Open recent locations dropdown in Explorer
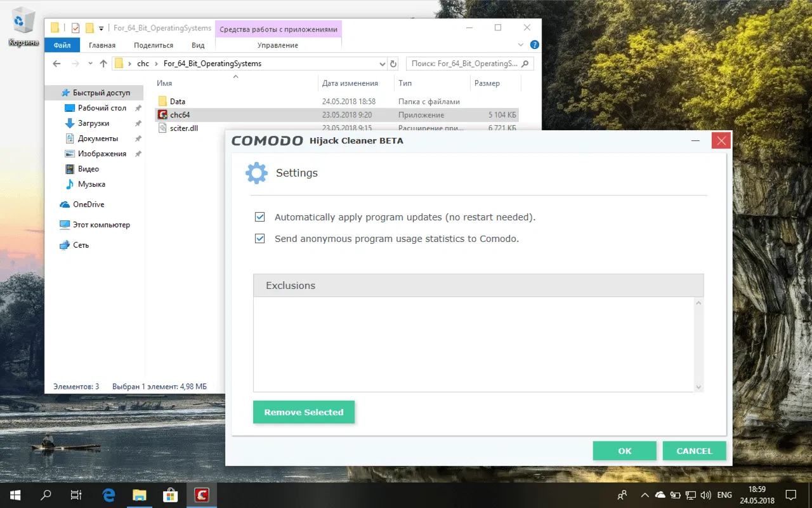 (x=90, y=63)
